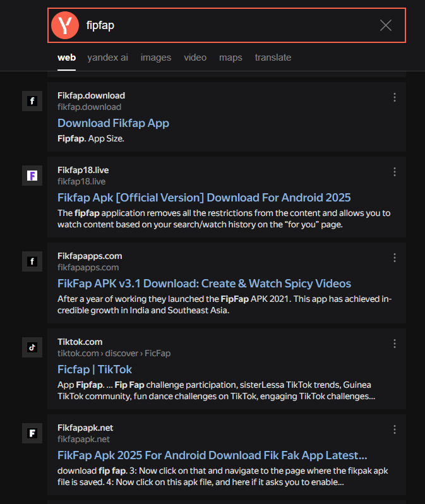Click the Fikfapapk.net site name
Screen dimensions: 425x504
85,428
